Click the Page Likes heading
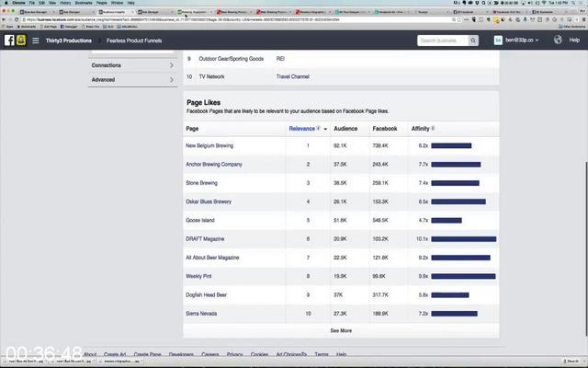The width and height of the screenshot is (588, 368). tap(204, 102)
